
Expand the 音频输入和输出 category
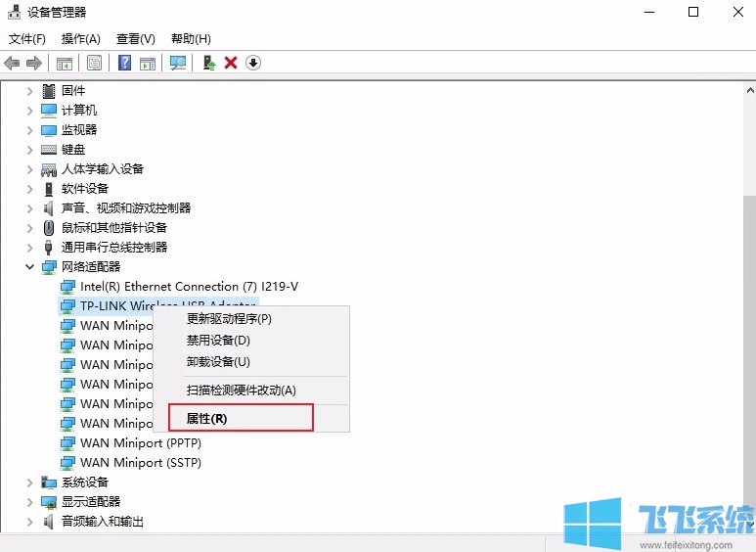coord(30,521)
